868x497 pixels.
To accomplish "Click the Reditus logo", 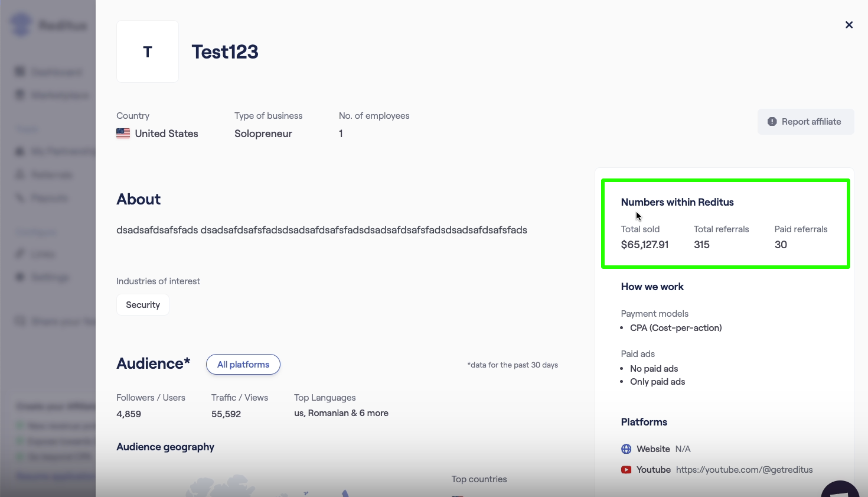I will coord(21,25).
